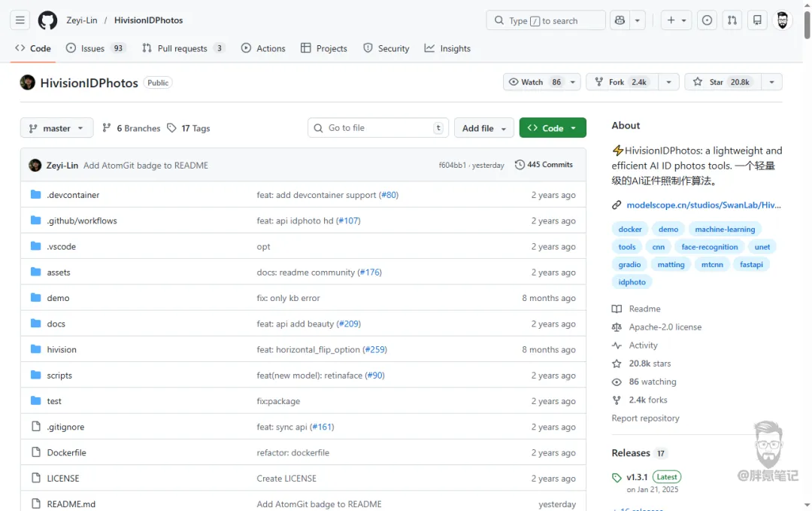
Task: Click the Zeyi-Lin commit author avatar
Action: [35, 166]
